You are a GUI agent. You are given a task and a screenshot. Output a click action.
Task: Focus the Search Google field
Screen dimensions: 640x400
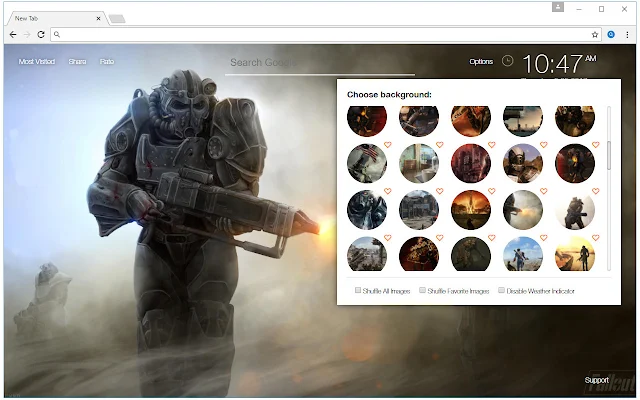320,63
